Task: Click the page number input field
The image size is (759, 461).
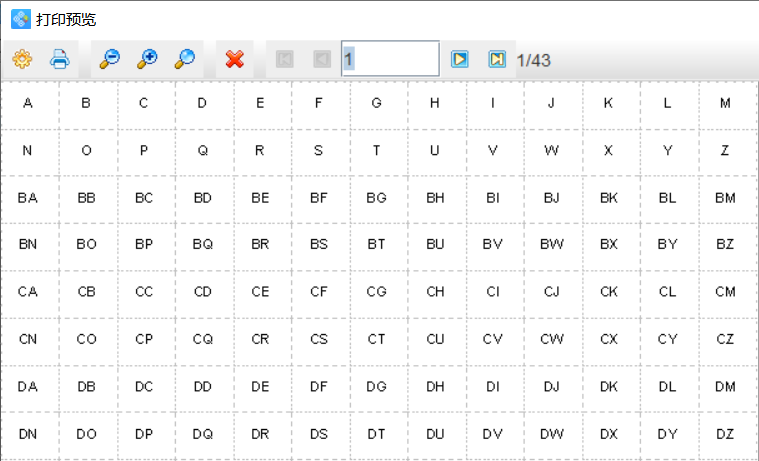Action: tap(390, 59)
